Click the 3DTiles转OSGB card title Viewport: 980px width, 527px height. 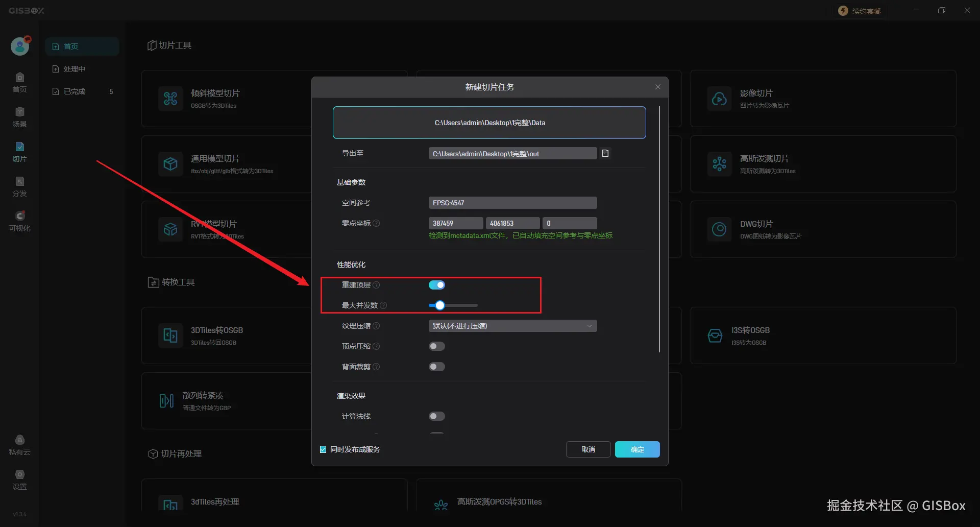[217, 330]
